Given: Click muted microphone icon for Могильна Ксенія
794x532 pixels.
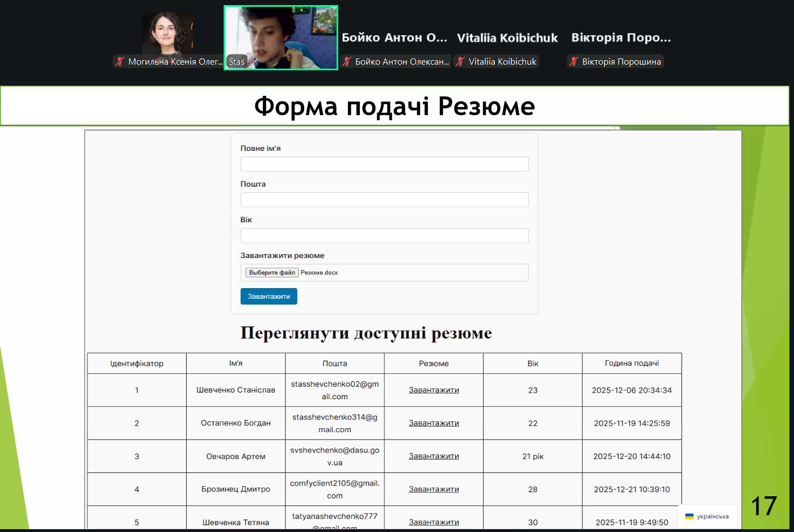Looking at the screenshot, I should click(x=120, y=62).
